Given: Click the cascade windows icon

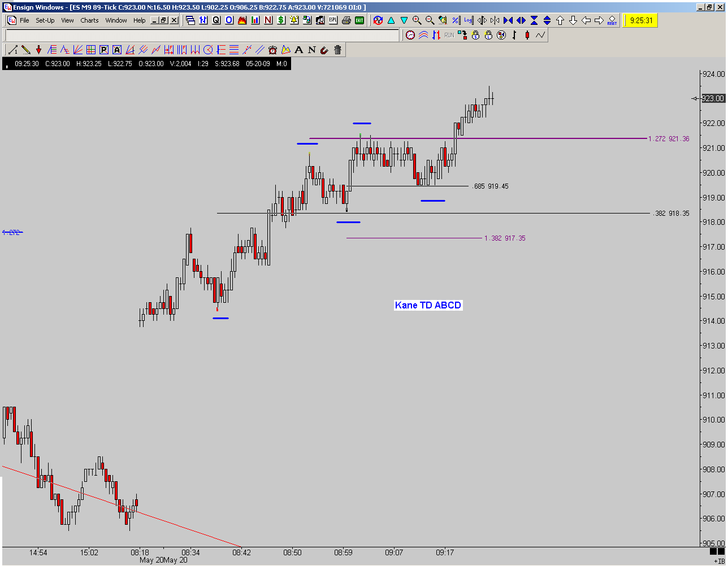Looking at the screenshot, I should pyautogui.click(x=190, y=20).
